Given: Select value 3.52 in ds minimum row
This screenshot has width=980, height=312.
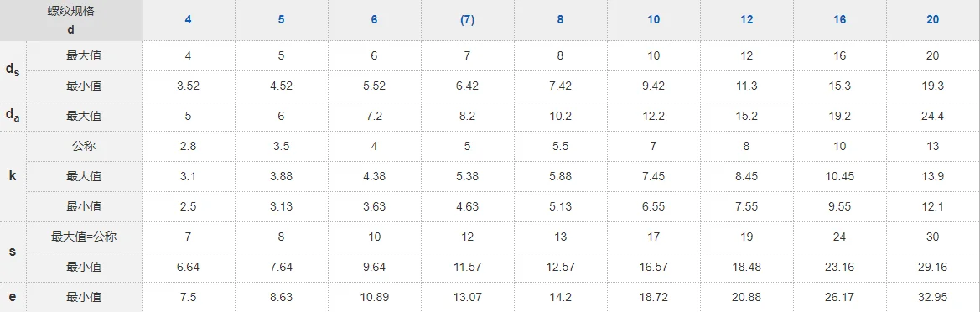Looking at the screenshot, I should tap(188, 86).
